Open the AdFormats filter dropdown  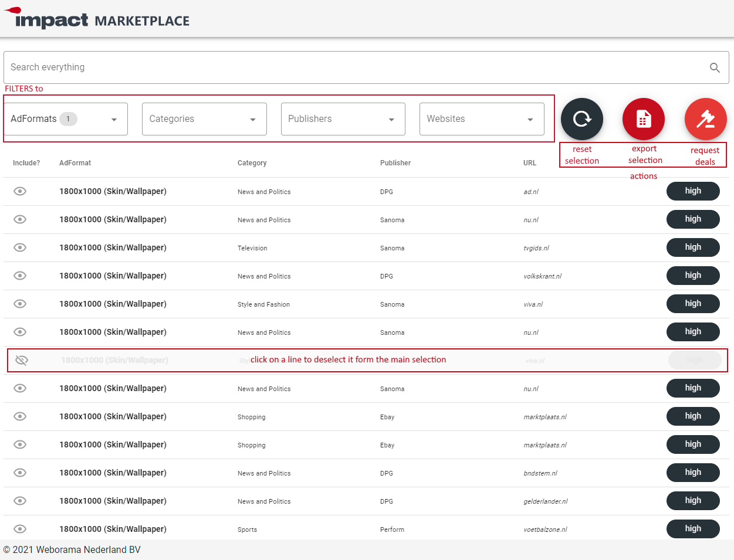(x=66, y=119)
